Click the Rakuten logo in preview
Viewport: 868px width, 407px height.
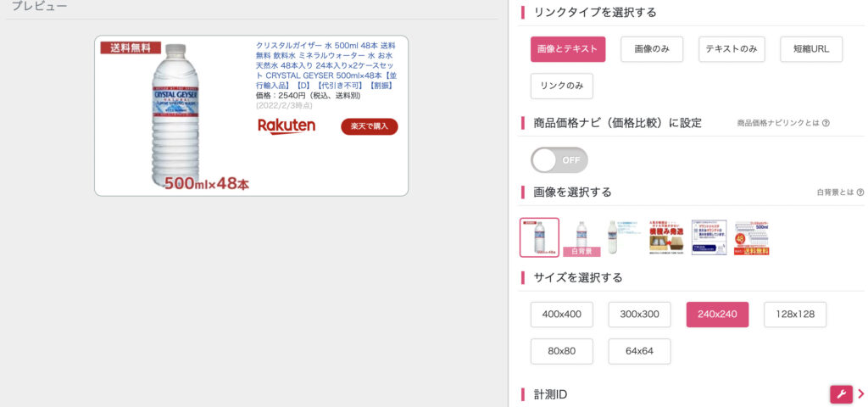pos(287,126)
